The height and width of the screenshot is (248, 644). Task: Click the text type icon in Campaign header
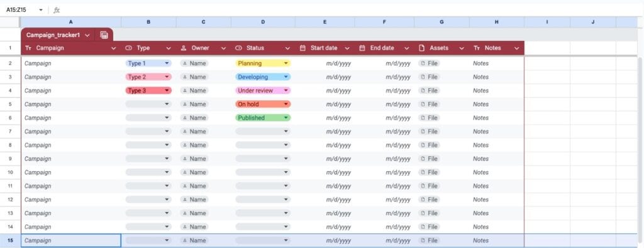click(28, 48)
